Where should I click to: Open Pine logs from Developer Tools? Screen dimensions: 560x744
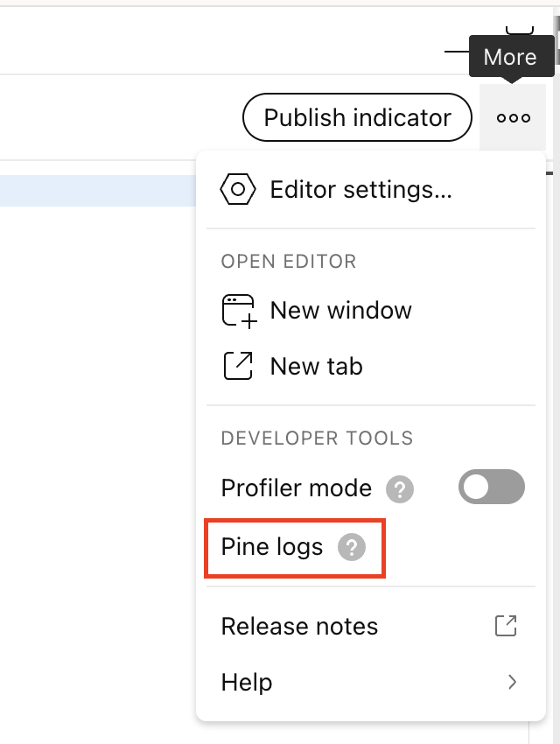point(272,548)
